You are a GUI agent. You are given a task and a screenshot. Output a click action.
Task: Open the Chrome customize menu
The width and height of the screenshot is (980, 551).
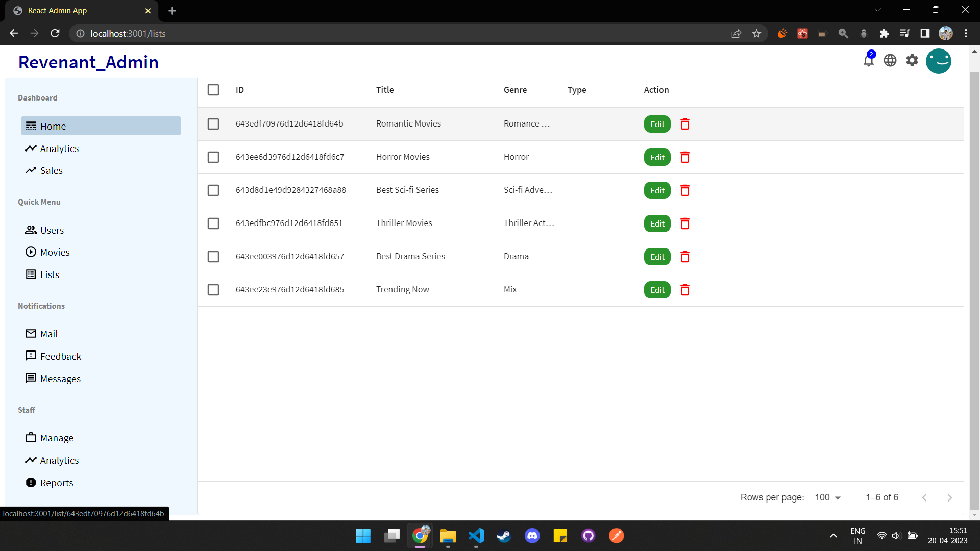(966, 33)
